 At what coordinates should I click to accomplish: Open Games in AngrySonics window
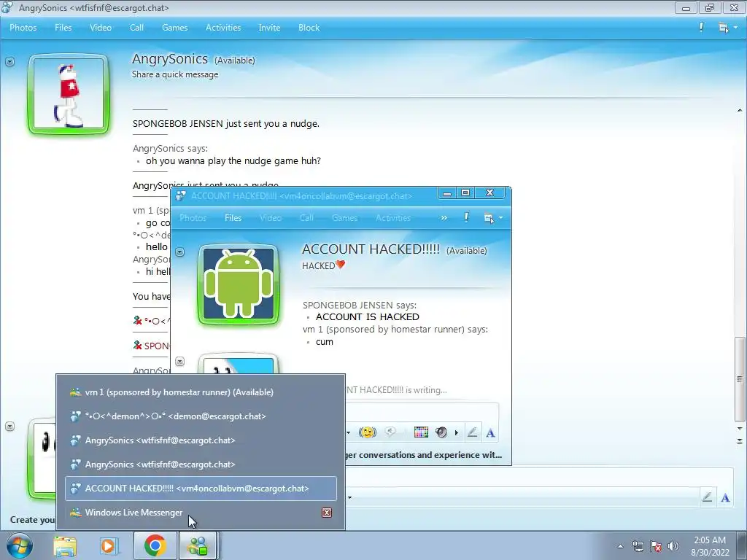175,28
